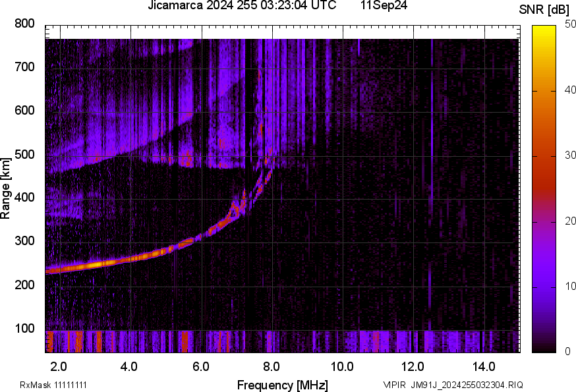Click the '800' range tick label

click(x=24, y=24)
